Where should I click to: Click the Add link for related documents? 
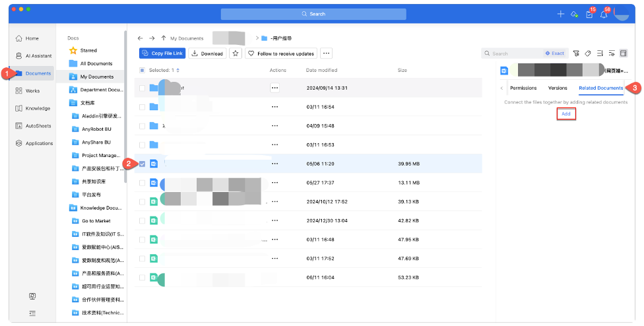click(x=565, y=114)
